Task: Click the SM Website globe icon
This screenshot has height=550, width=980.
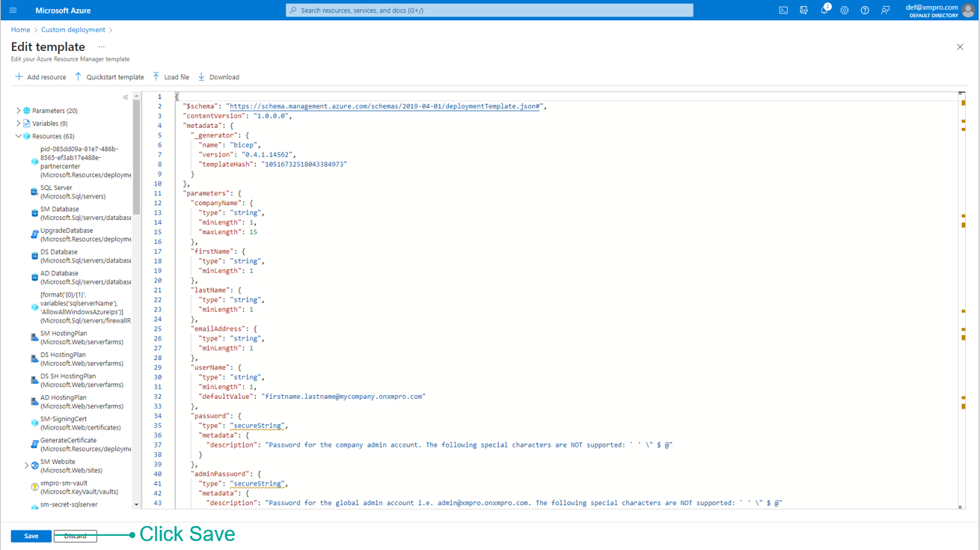Action: [x=34, y=465]
